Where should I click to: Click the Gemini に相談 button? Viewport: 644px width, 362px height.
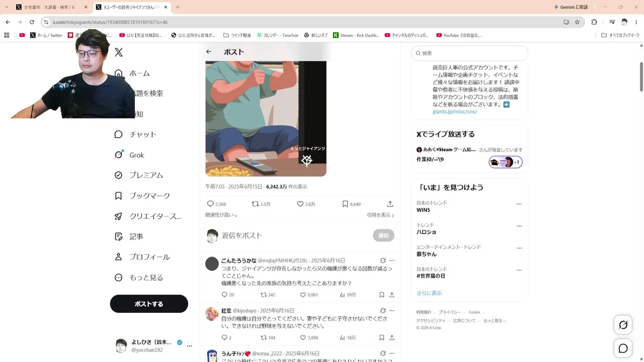pyautogui.click(x=571, y=7)
